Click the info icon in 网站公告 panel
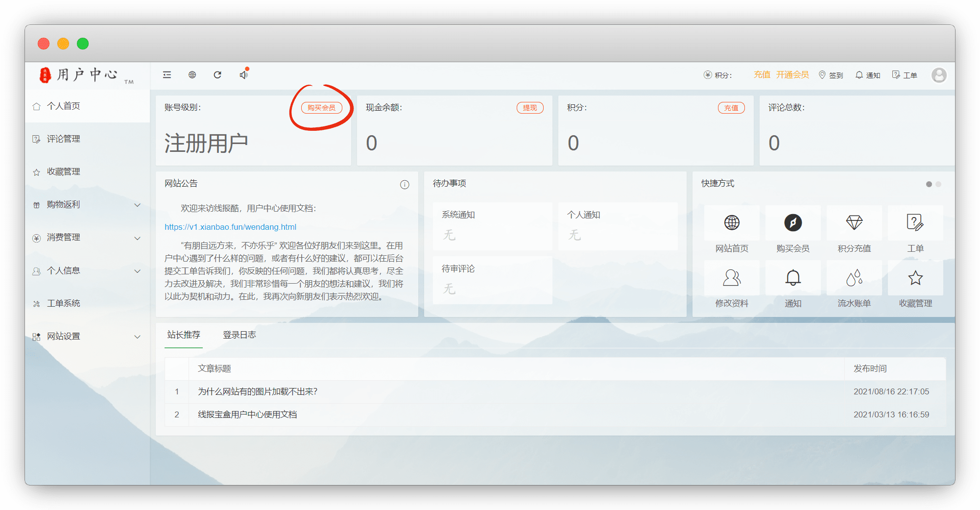980x510 pixels. [x=405, y=185]
